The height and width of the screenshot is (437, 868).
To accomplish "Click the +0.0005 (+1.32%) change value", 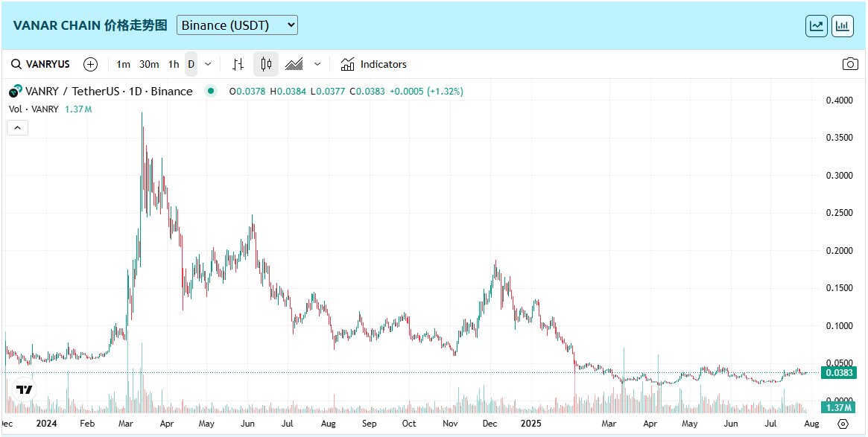I will (x=426, y=92).
